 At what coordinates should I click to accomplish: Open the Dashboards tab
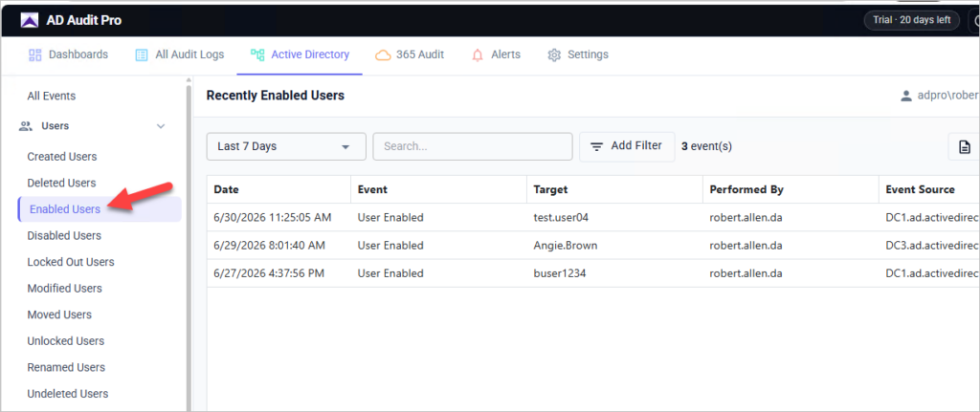(x=68, y=54)
